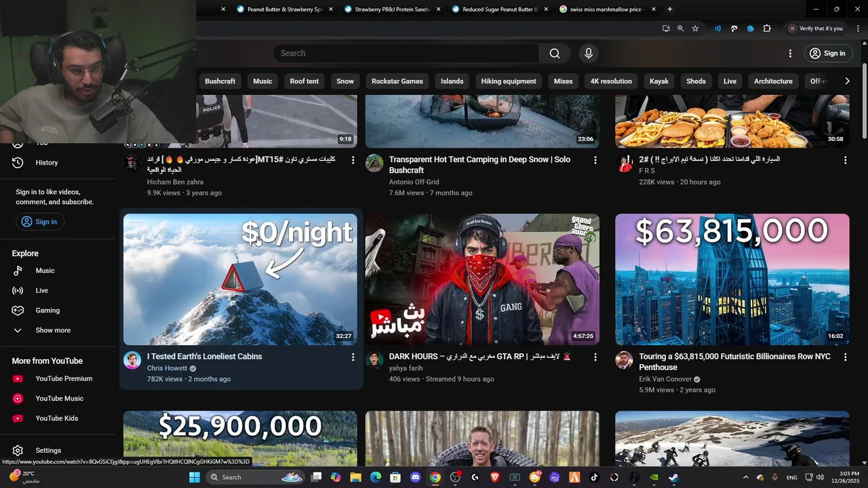Click the Verify that it's you profile button
Image resolution: width=868 pixels, height=488 pixels.
click(815, 28)
